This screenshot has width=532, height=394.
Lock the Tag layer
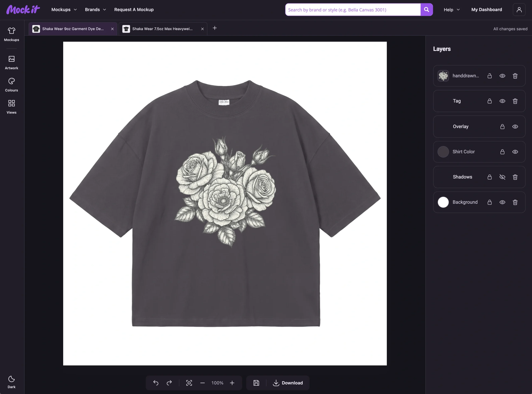490,101
